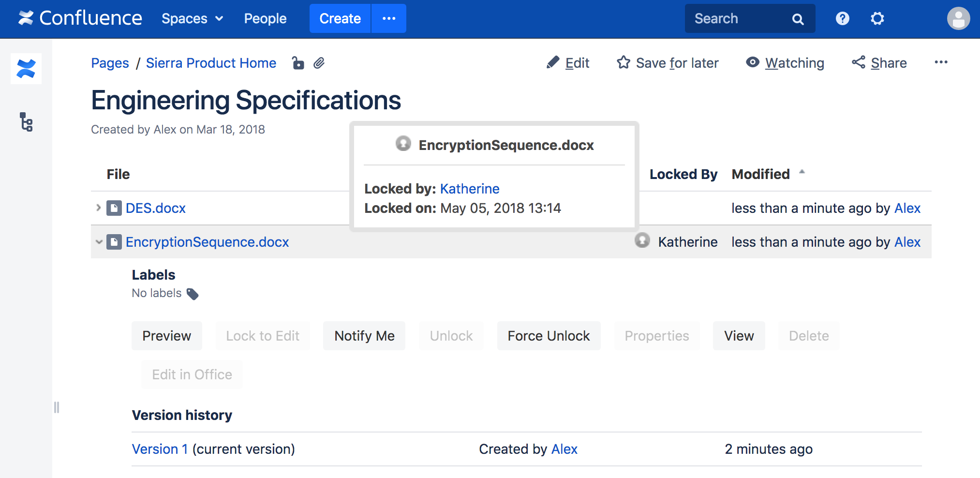The height and width of the screenshot is (478, 980).
Task: Open the People menu item
Action: coord(265,18)
